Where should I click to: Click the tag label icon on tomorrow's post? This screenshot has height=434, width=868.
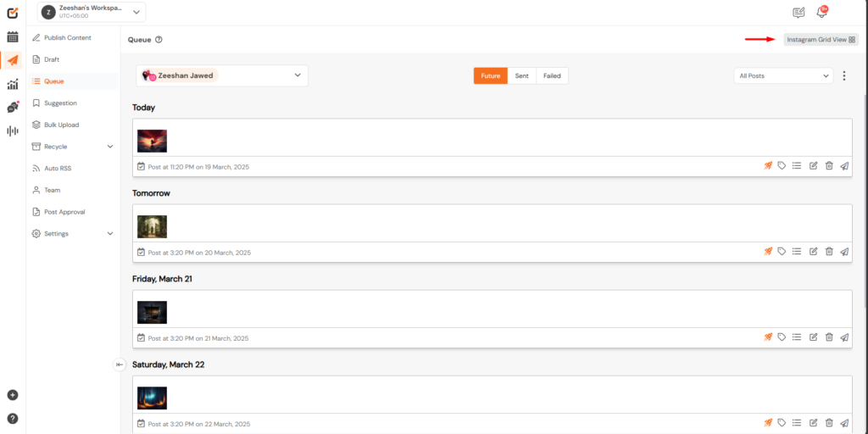[x=782, y=251]
